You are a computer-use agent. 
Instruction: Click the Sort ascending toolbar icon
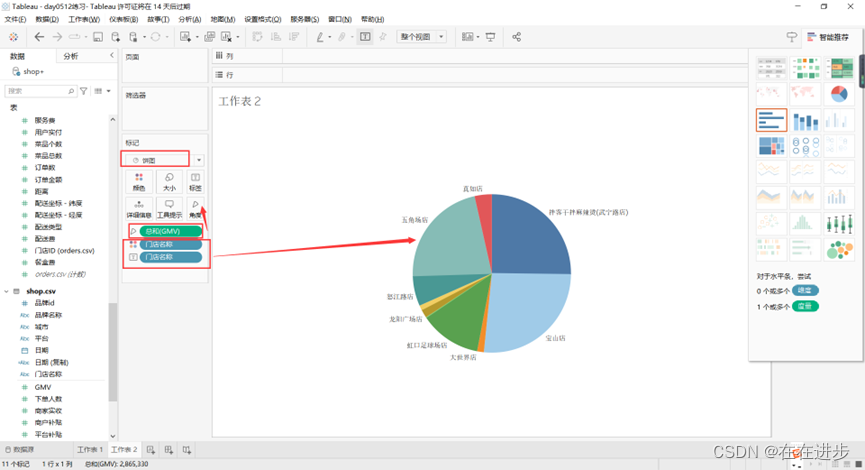(x=276, y=37)
